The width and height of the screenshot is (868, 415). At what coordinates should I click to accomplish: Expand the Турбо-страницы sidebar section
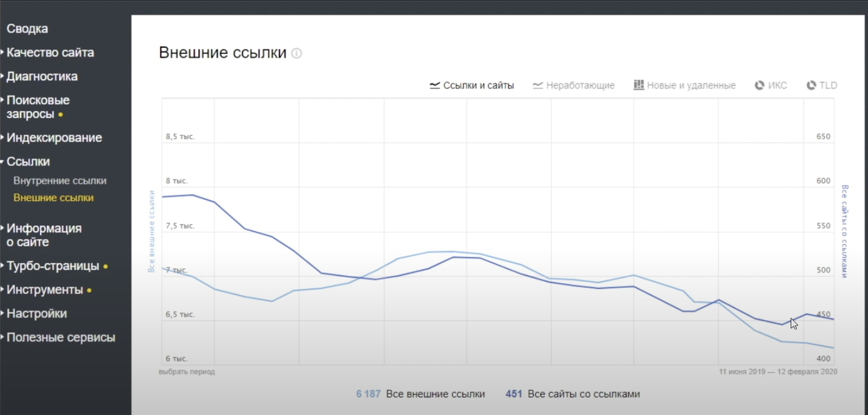click(x=53, y=266)
